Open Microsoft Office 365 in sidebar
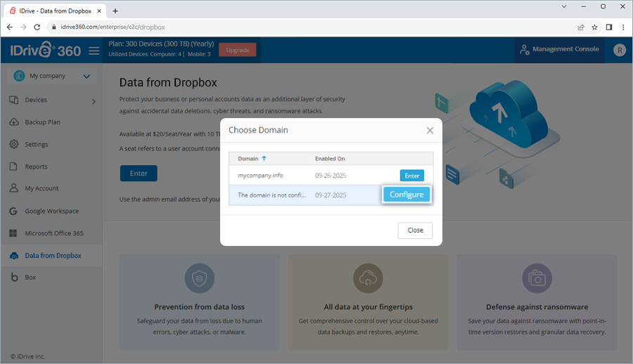This screenshot has width=633, height=364. [54, 233]
